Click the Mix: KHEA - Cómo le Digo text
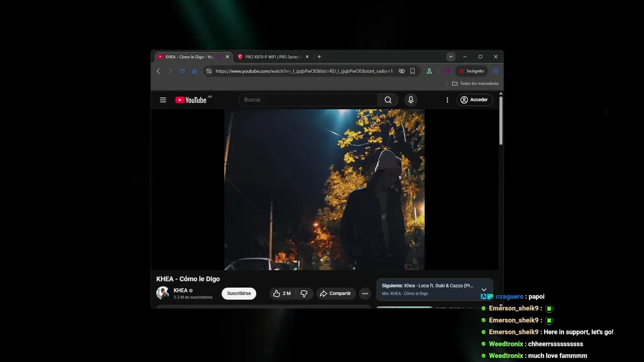 (x=405, y=294)
